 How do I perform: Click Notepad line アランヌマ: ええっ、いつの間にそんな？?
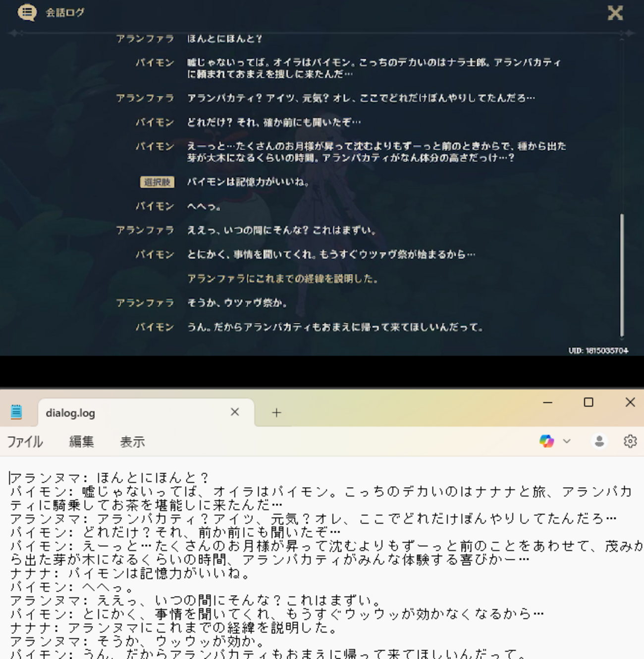pos(197,601)
